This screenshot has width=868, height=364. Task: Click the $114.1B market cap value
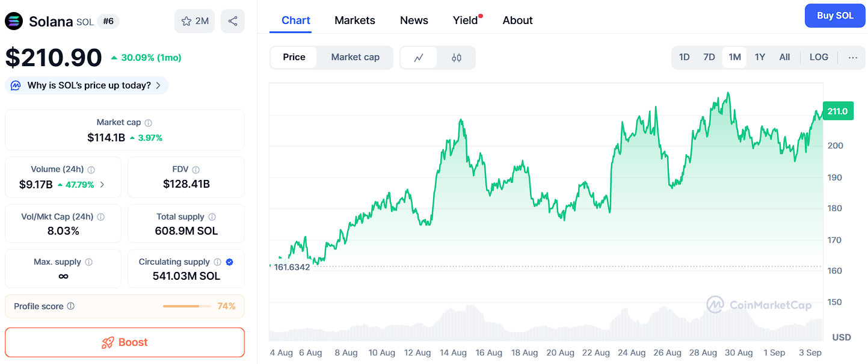106,138
